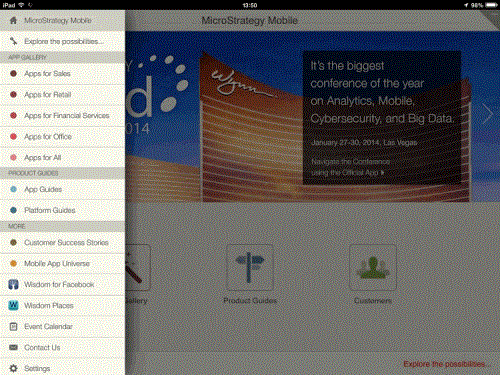Tap the Wynn conference banner image
The height and width of the screenshot is (375, 500).
coord(313,117)
